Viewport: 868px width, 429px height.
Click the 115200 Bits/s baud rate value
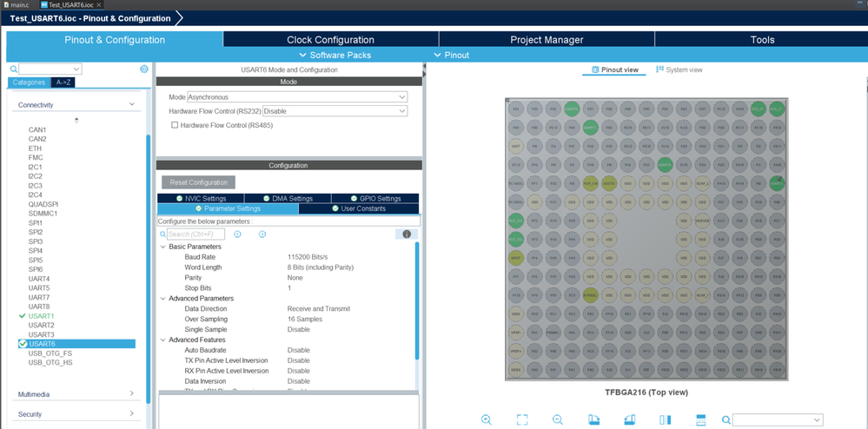point(308,257)
